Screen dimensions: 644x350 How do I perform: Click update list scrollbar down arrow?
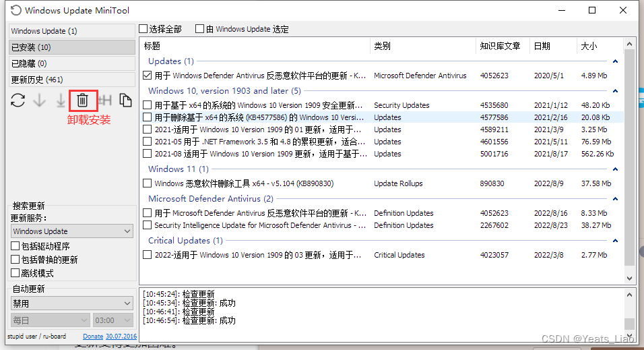(629, 279)
